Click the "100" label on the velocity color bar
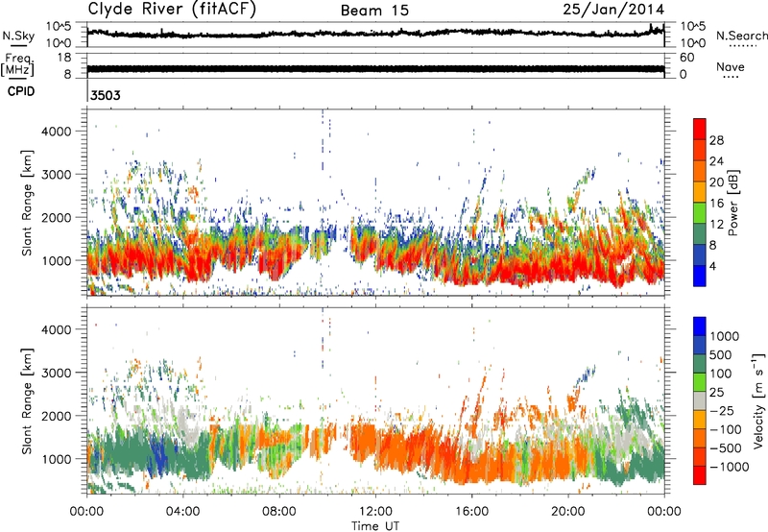The width and height of the screenshot is (768, 532). (x=720, y=374)
